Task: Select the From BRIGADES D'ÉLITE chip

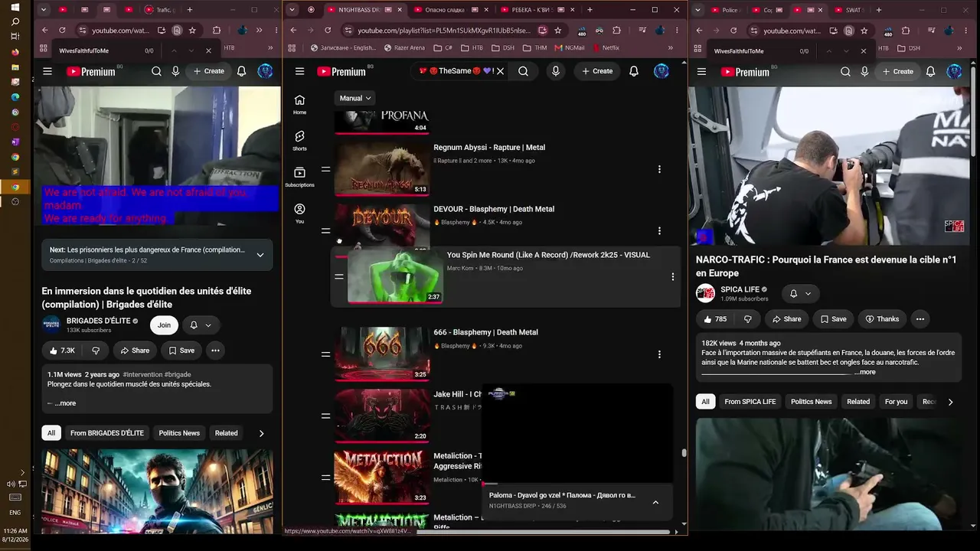Action: click(x=107, y=433)
